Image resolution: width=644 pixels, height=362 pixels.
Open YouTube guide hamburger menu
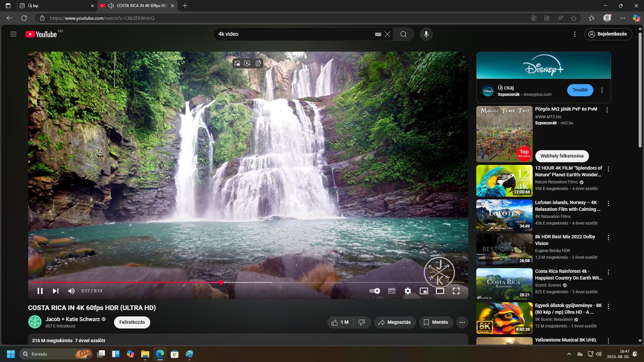point(13,34)
